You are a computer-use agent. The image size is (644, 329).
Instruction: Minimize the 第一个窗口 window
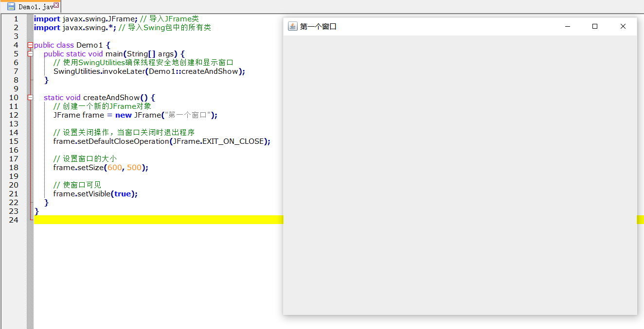coord(567,27)
